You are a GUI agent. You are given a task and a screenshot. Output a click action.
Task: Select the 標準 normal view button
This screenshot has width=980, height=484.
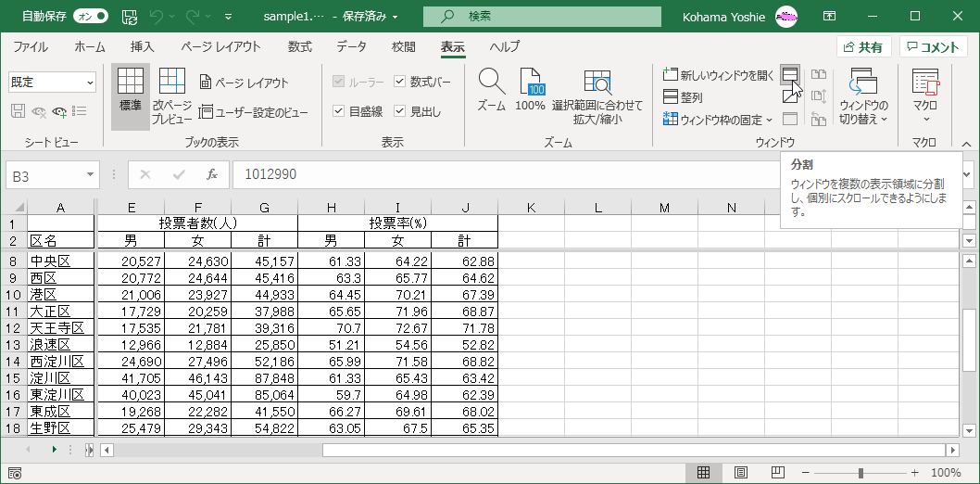click(131, 96)
